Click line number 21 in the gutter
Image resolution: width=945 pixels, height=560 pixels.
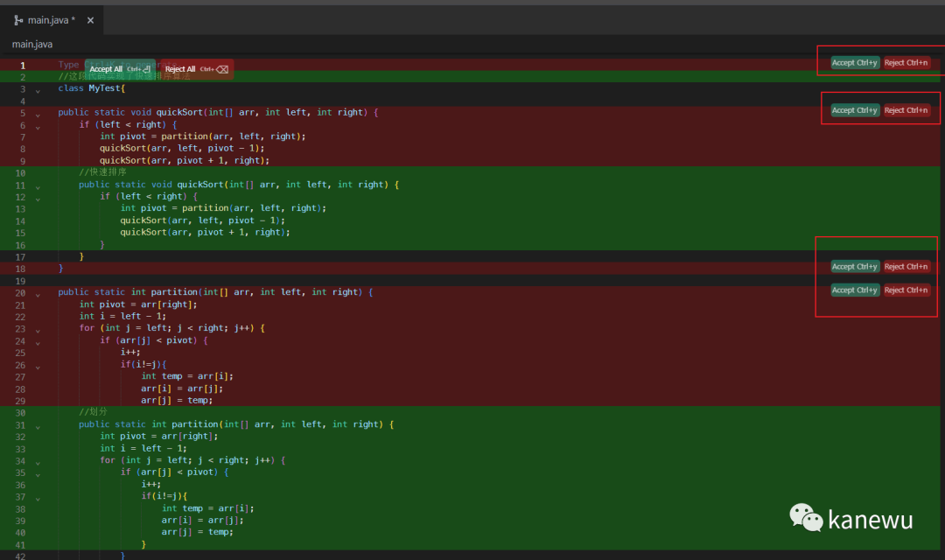tap(21, 304)
